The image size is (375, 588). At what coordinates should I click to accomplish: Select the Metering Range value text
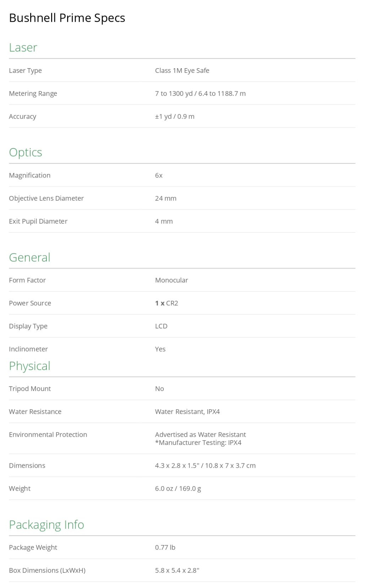(200, 93)
